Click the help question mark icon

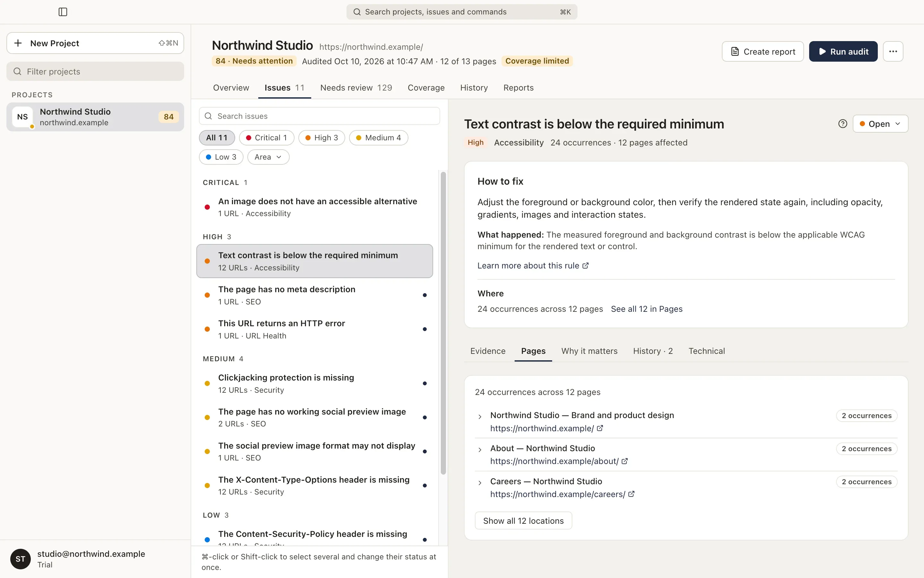coord(843,124)
